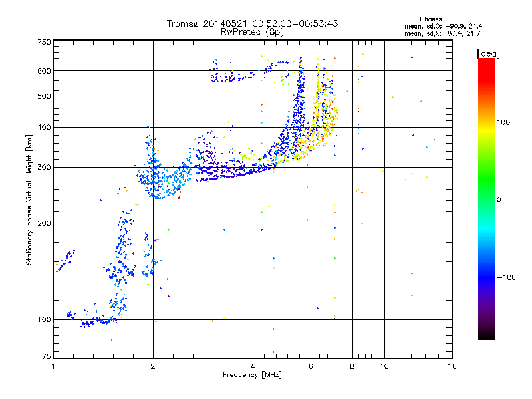Image resolution: width=532 pixels, height=399 pixels.
Task: Click the '[deg]' colorbar unit label
Action: click(x=488, y=53)
